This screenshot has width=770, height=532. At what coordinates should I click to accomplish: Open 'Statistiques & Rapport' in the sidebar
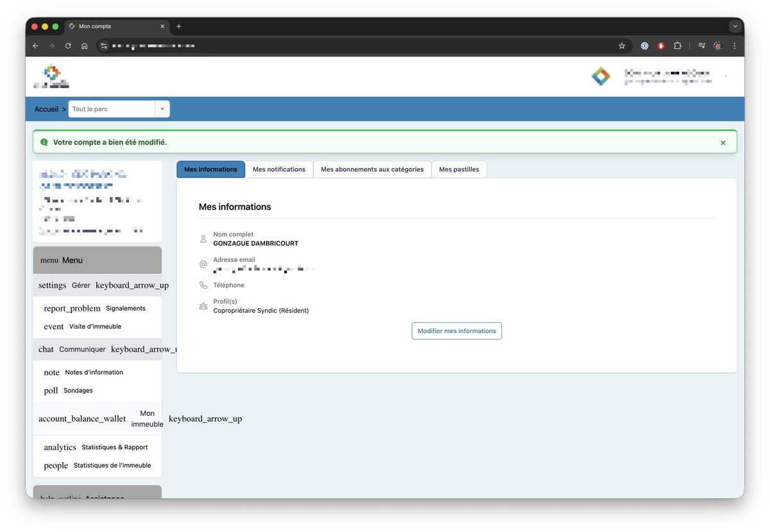[115, 447]
